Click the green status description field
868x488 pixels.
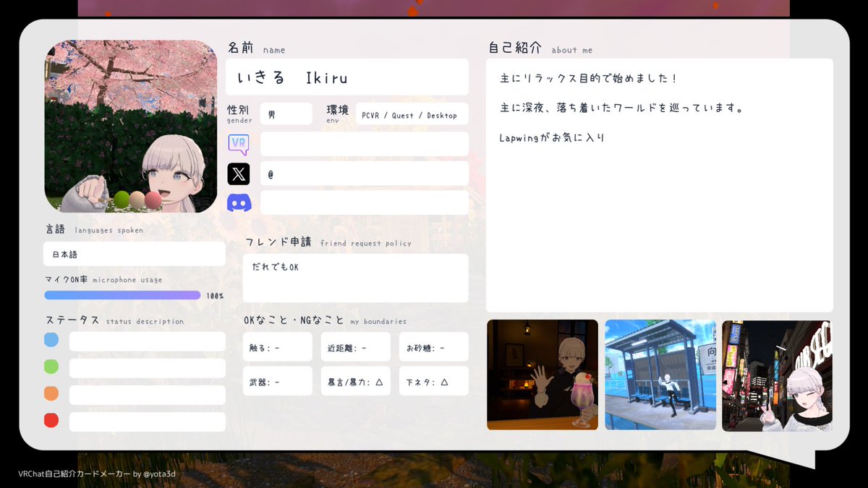point(148,368)
